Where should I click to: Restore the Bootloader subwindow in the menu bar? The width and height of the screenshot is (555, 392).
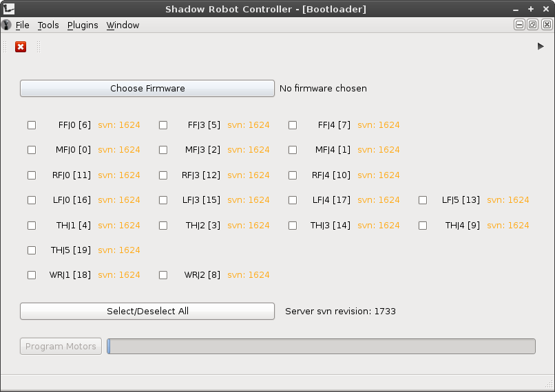point(533,25)
